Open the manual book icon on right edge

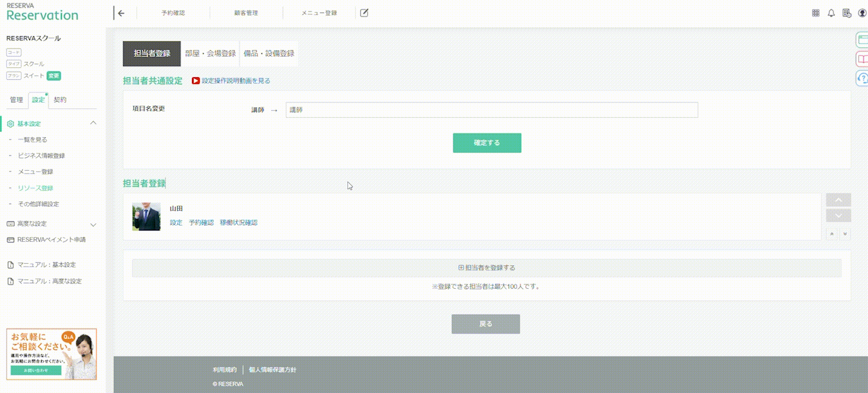tap(862, 59)
